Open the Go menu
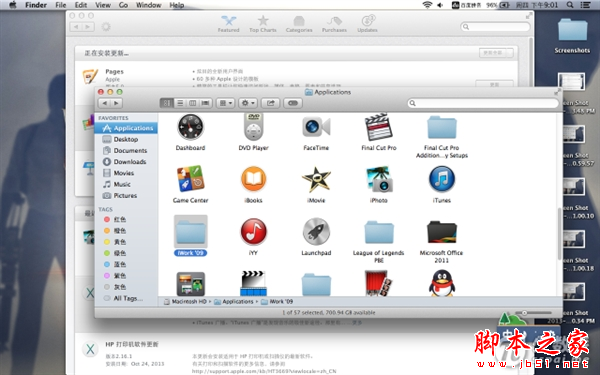This screenshot has height=375, width=600. (123, 5)
